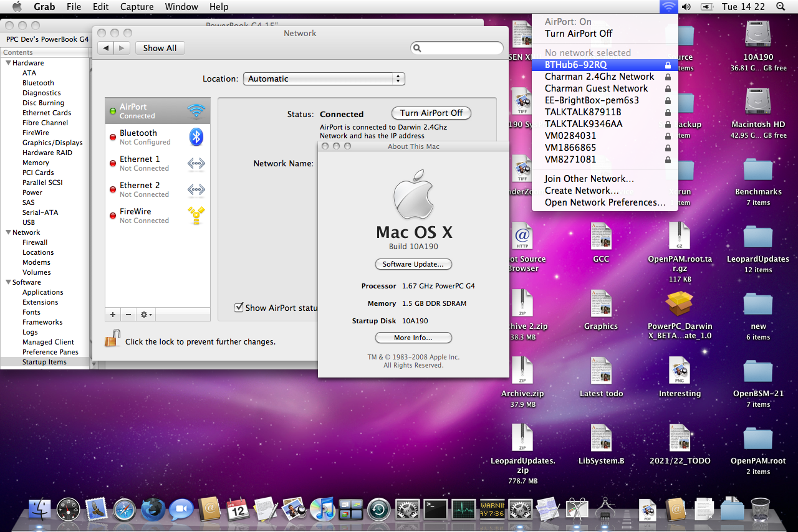Launch Terminal from the Dock
This screenshot has width=798, height=532.
(435, 509)
